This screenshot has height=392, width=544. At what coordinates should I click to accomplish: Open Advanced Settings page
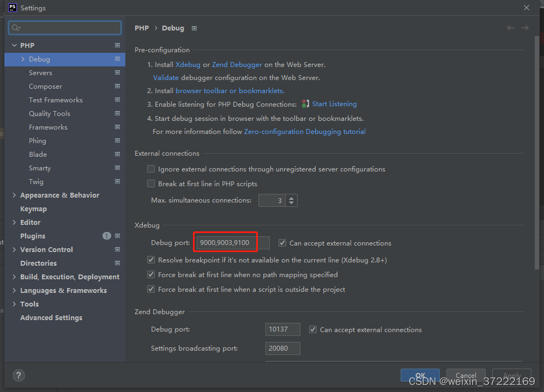pos(51,318)
